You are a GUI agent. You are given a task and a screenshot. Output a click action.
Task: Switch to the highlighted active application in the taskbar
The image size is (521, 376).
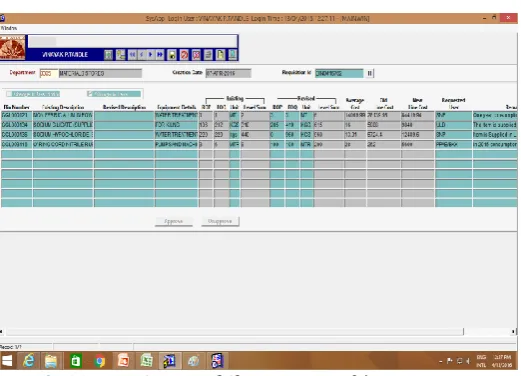[x=170, y=361]
